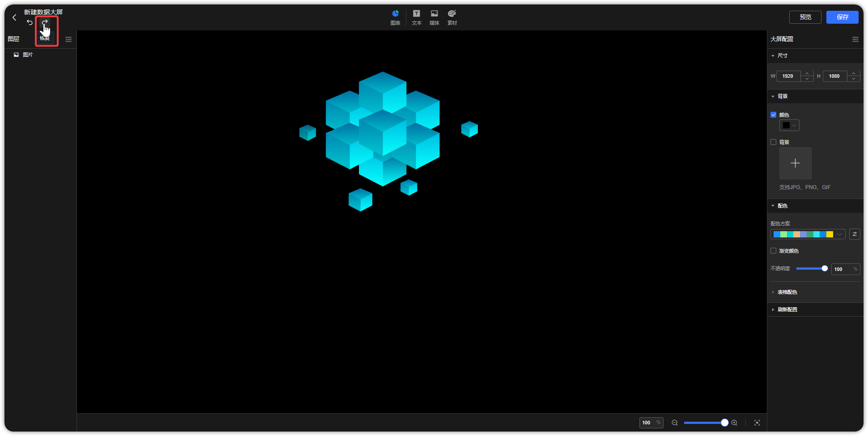Click the 预览 preview button
Viewport: 868px width, 436px height.
pos(805,17)
